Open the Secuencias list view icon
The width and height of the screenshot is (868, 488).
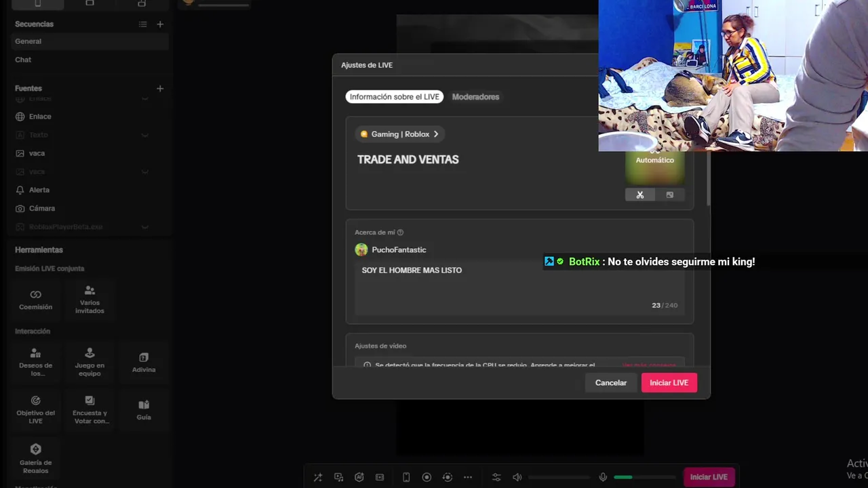click(142, 24)
